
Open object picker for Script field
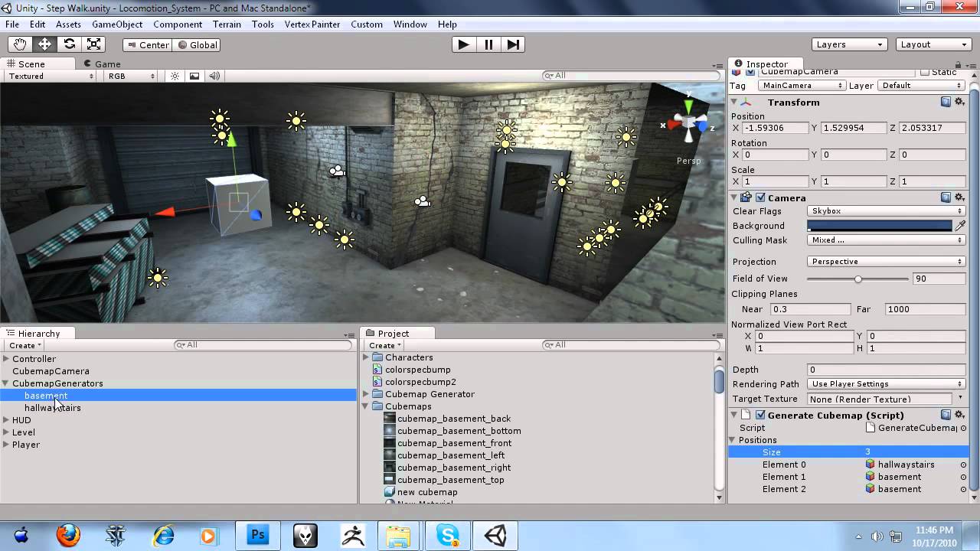963,428
